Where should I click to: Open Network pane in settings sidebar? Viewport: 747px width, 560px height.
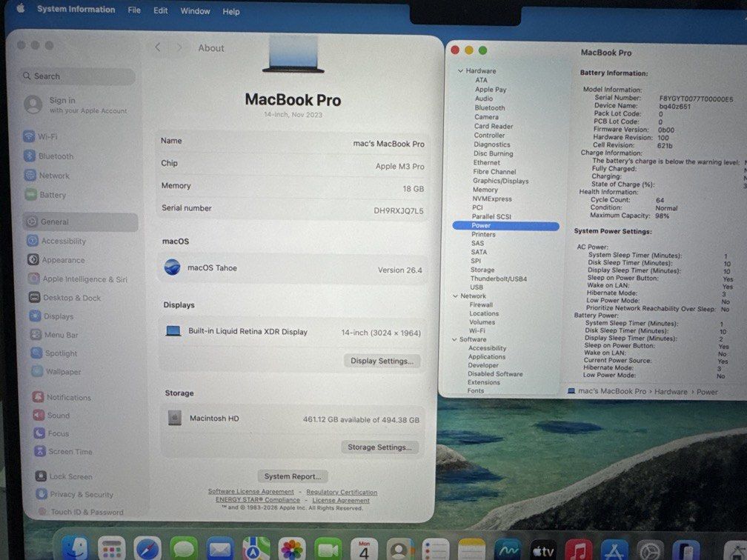[47, 176]
